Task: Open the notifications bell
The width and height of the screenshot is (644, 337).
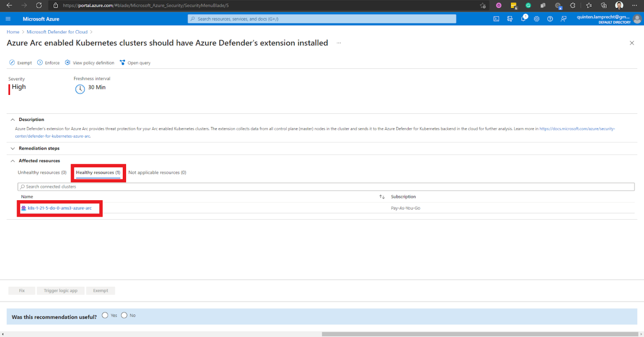Action: click(523, 19)
